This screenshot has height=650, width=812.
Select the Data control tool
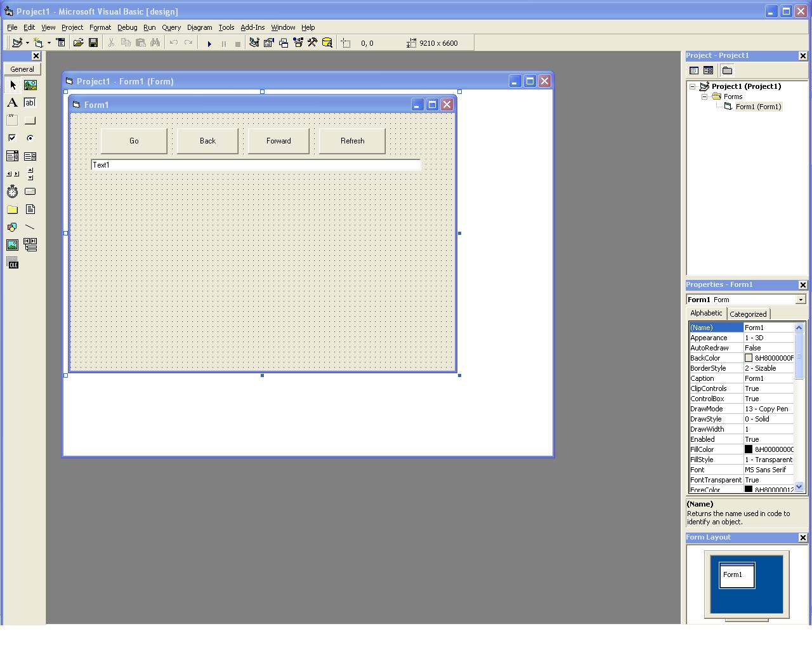click(30, 245)
